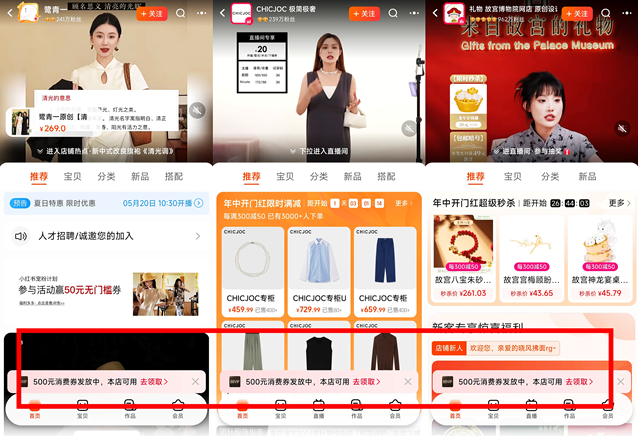638x438 pixels.
Task: Open CHICJOC navy trousers product ¥659.99
Action: click(385, 271)
